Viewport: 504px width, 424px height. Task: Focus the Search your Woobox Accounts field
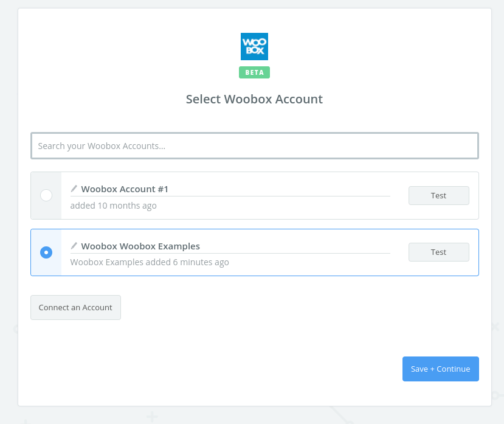pos(254,146)
